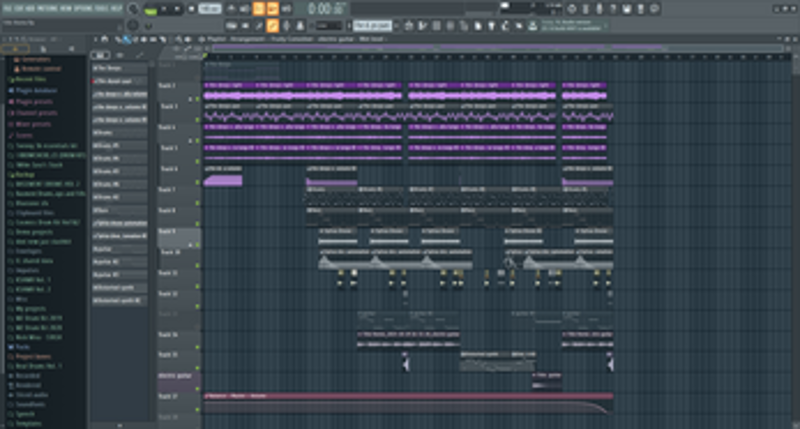Click the first orange highlighted top toolbar icon
The image size is (800, 429).
point(257,8)
